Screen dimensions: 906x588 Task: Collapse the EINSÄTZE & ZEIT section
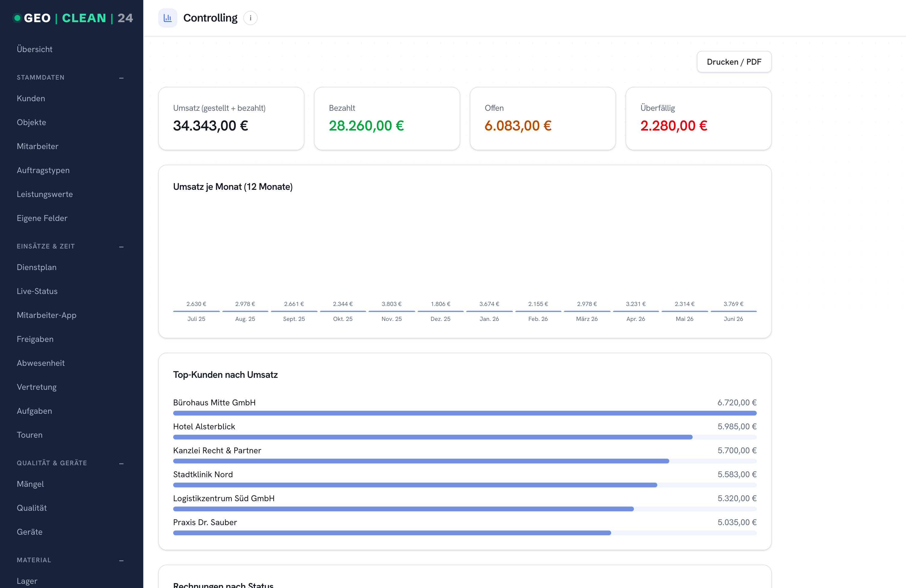click(121, 246)
